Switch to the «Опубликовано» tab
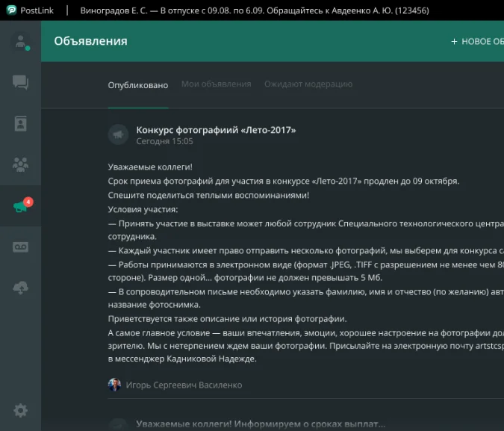The width and height of the screenshot is (504, 431). point(138,85)
